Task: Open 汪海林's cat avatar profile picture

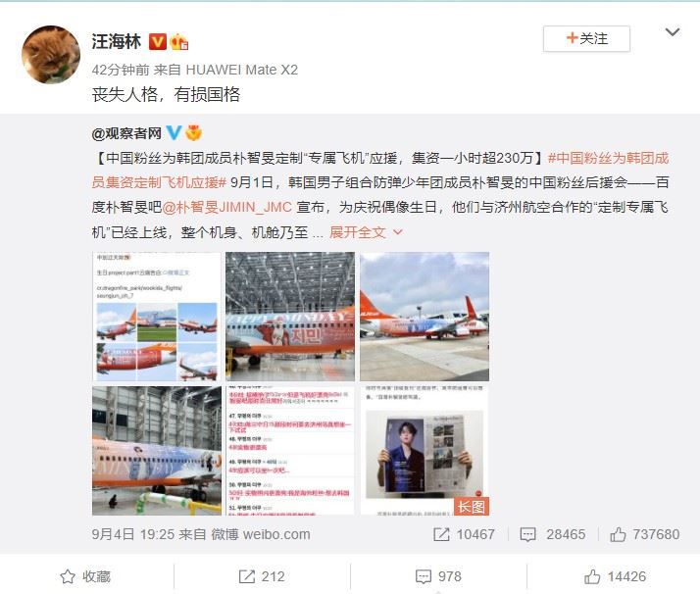Action: 51,55
